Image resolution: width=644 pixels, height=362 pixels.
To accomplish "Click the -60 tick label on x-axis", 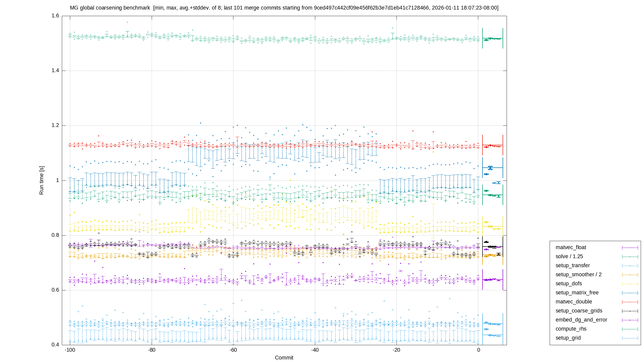I will point(233,350).
